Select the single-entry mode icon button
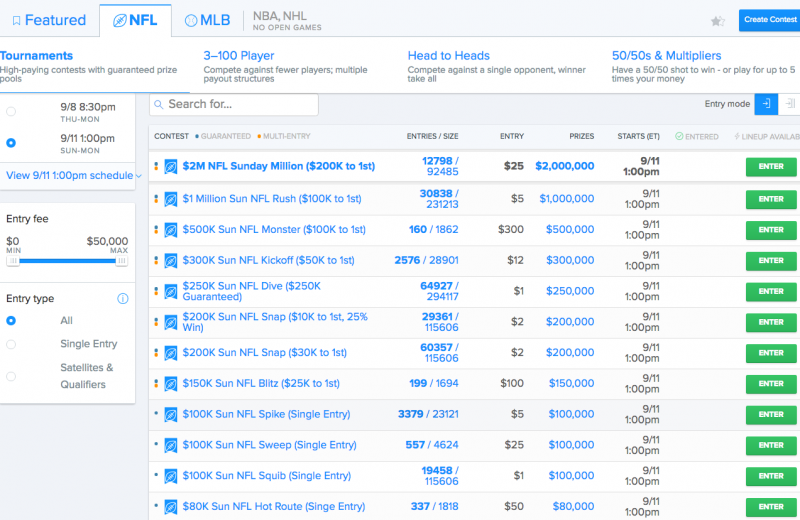Image resolution: width=800 pixels, height=520 pixels. pyautogui.click(x=766, y=104)
